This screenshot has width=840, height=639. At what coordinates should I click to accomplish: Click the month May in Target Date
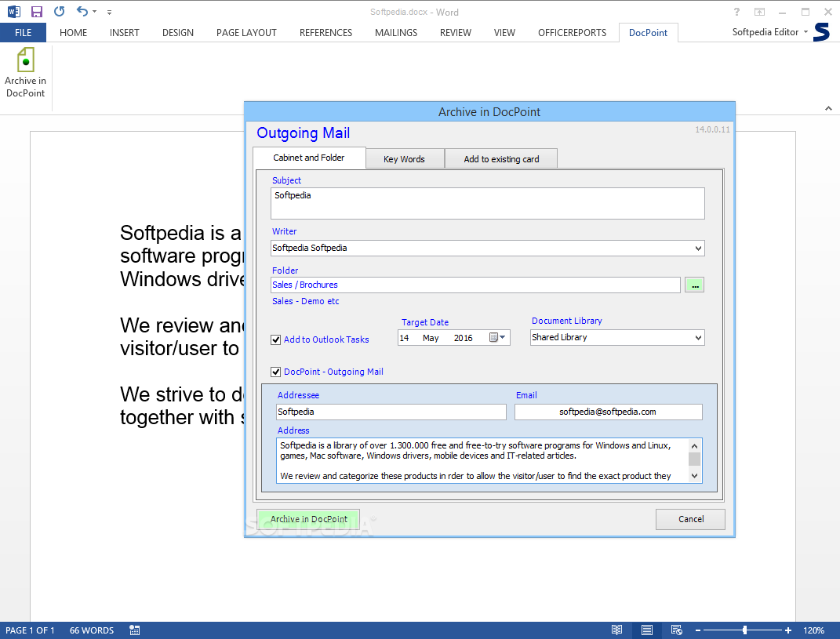(431, 338)
